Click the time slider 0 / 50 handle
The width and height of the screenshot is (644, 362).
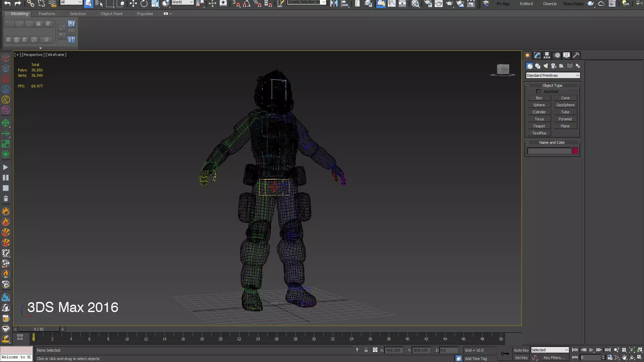(x=39, y=329)
